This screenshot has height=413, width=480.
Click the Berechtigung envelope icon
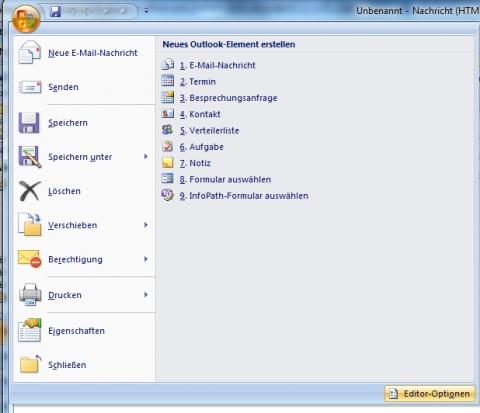30,259
